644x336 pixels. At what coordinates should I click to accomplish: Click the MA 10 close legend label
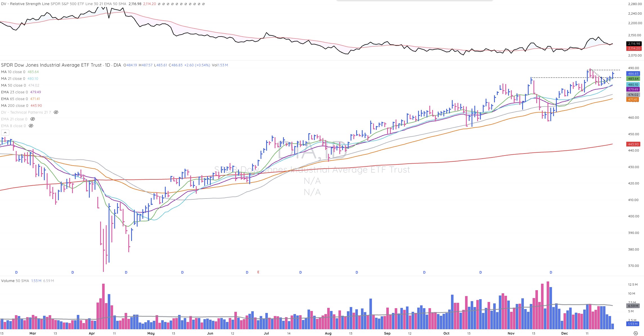point(13,72)
